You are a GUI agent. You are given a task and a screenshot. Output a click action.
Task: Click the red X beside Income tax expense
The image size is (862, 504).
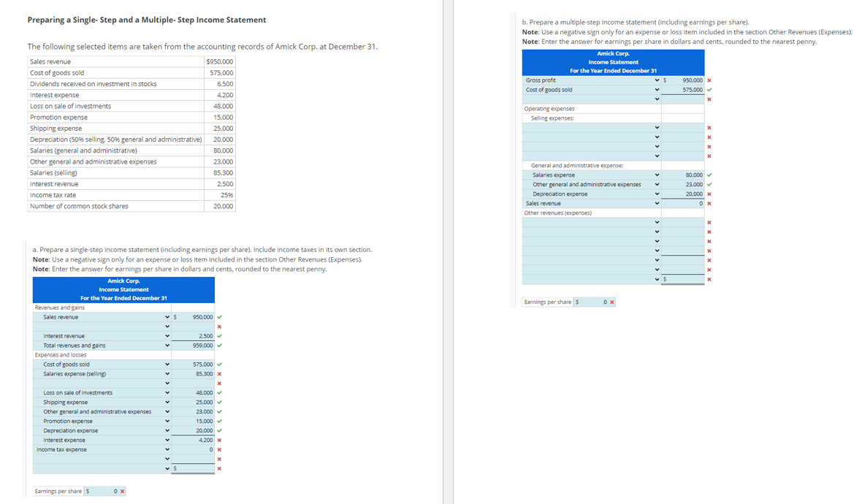click(x=218, y=449)
